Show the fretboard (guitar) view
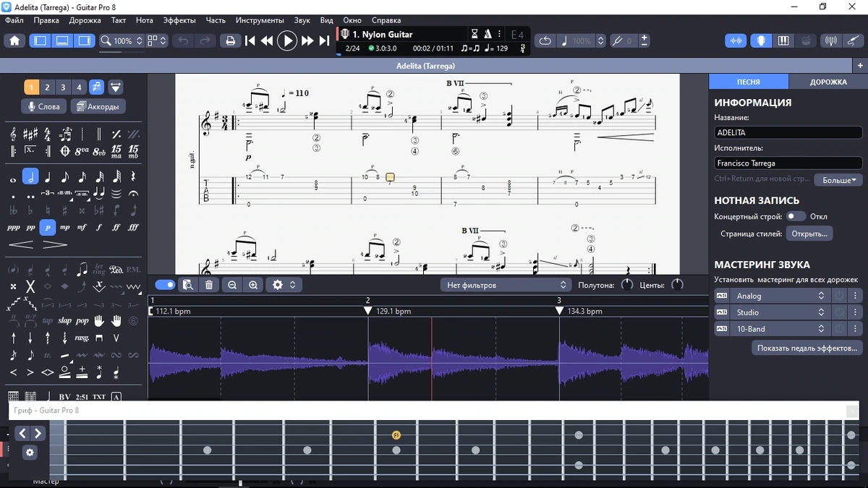 761,40
